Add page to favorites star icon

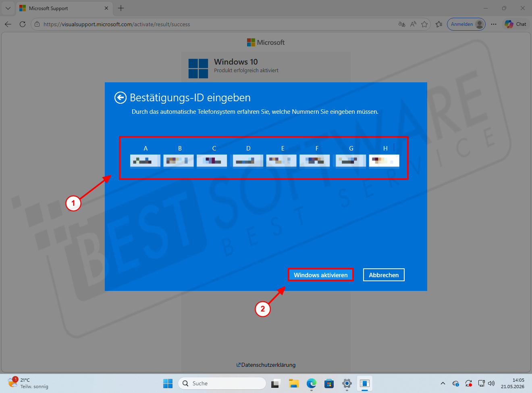click(424, 24)
